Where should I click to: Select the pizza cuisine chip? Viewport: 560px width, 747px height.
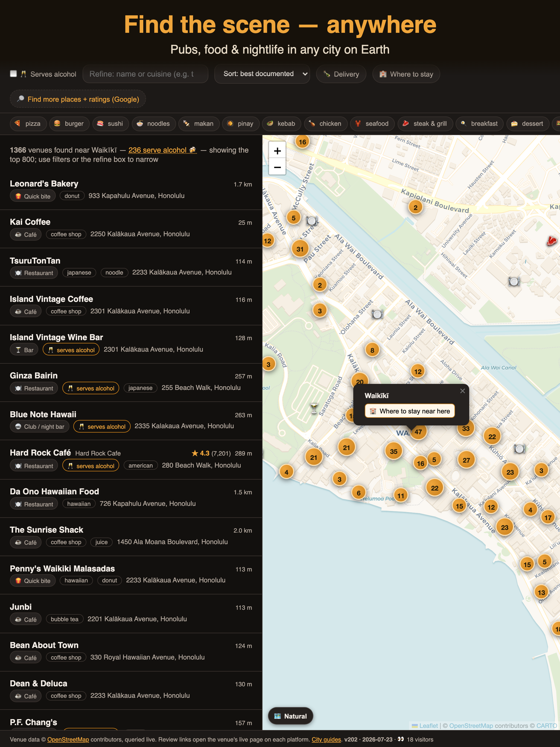28,124
